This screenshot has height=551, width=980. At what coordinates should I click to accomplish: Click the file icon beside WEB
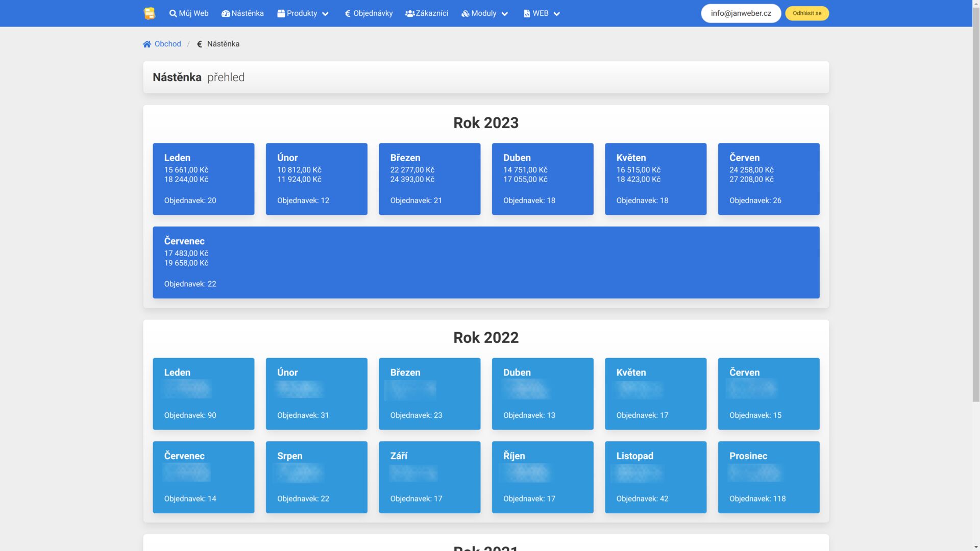tap(527, 14)
